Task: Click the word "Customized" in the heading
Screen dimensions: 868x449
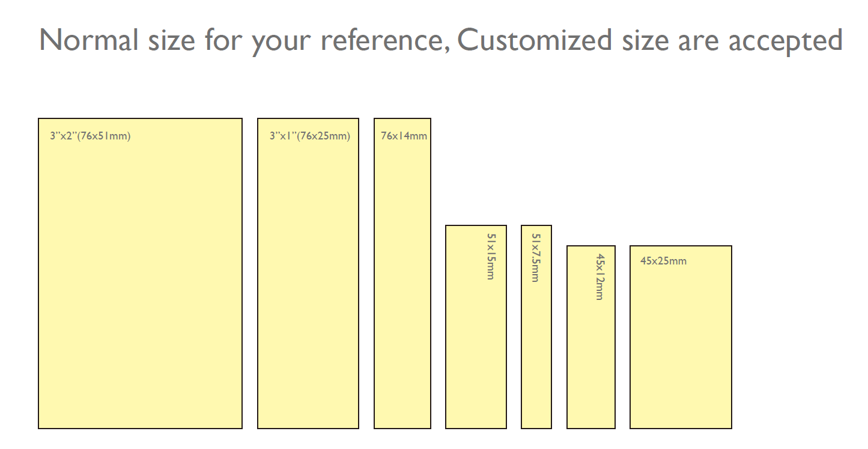Action: [x=535, y=40]
